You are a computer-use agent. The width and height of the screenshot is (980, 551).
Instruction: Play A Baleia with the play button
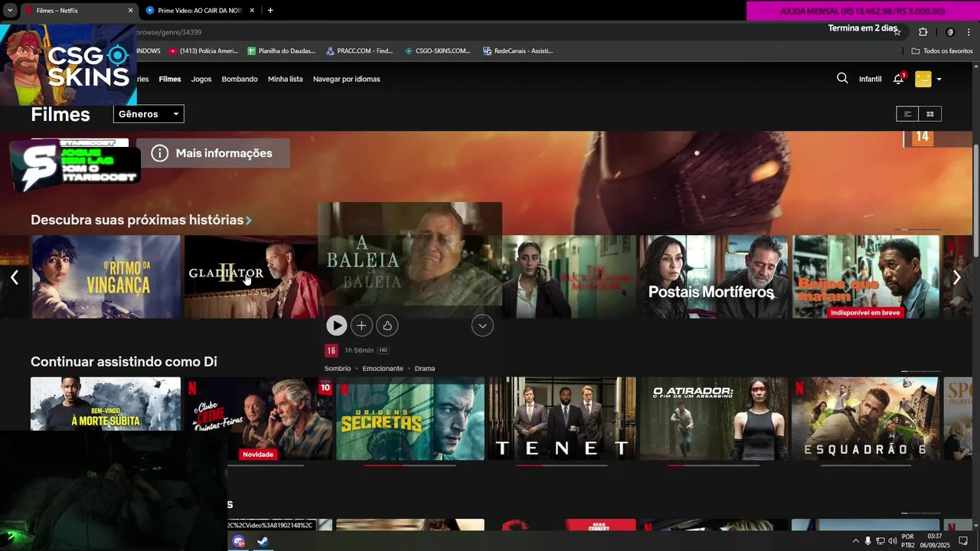(x=336, y=325)
